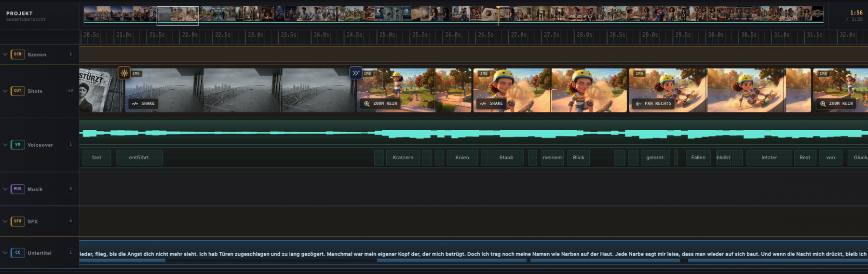Click the ZOOM REIN badge on the park shot

point(380,104)
